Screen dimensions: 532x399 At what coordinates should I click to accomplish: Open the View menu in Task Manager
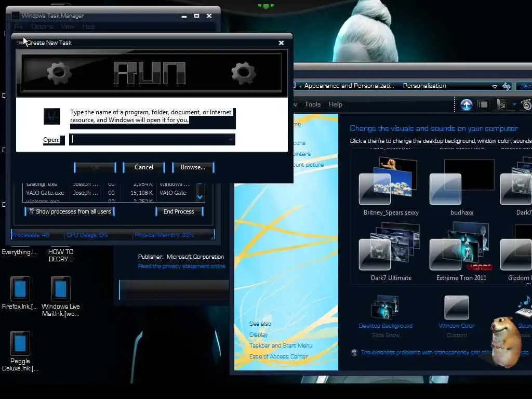pos(68,26)
